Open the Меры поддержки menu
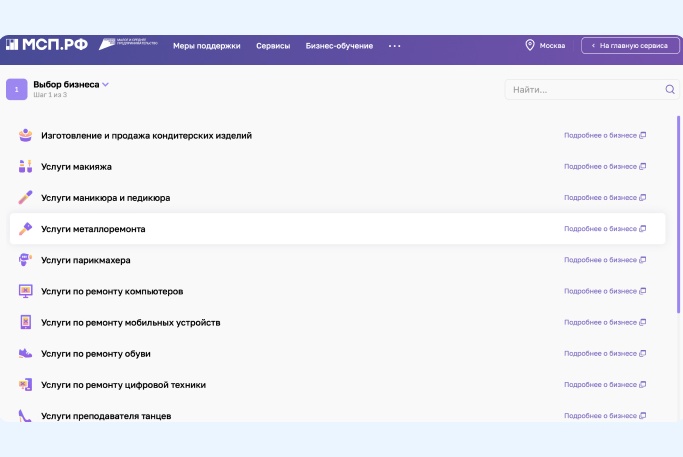The height and width of the screenshot is (457, 683). [206, 46]
